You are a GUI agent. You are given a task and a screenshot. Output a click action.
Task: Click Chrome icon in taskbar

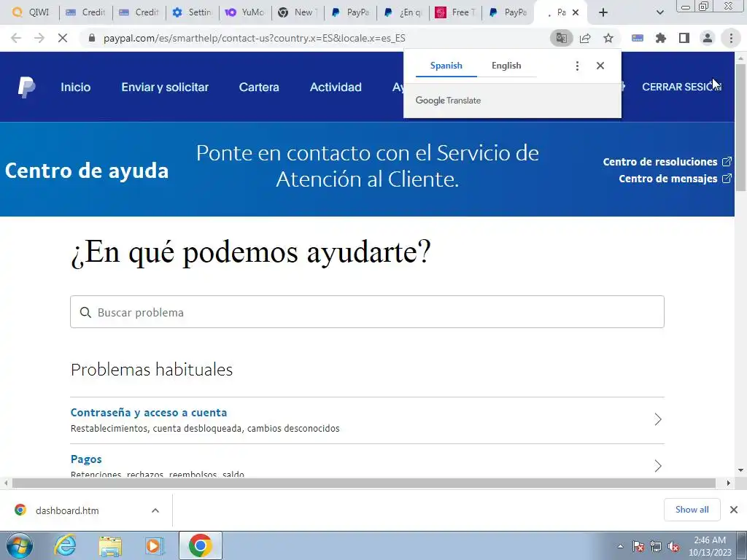(200, 545)
